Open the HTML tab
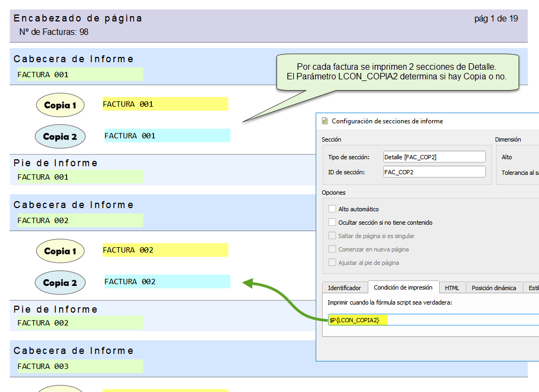Image resolution: width=539 pixels, height=392 pixels. (452, 288)
